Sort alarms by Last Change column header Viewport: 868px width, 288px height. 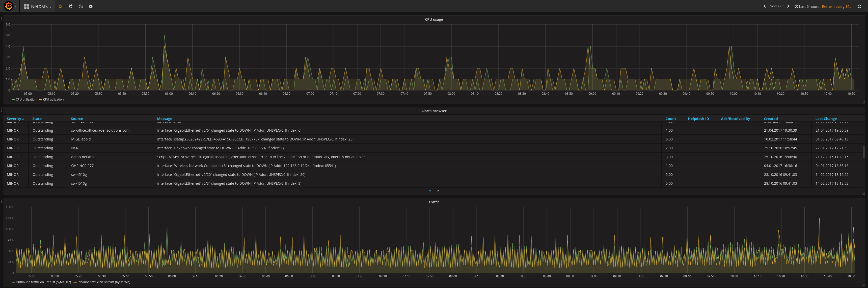826,119
